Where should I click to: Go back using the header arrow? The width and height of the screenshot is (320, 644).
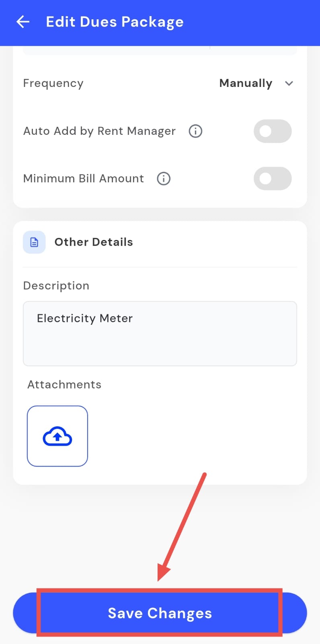pyautogui.click(x=23, y=22)
